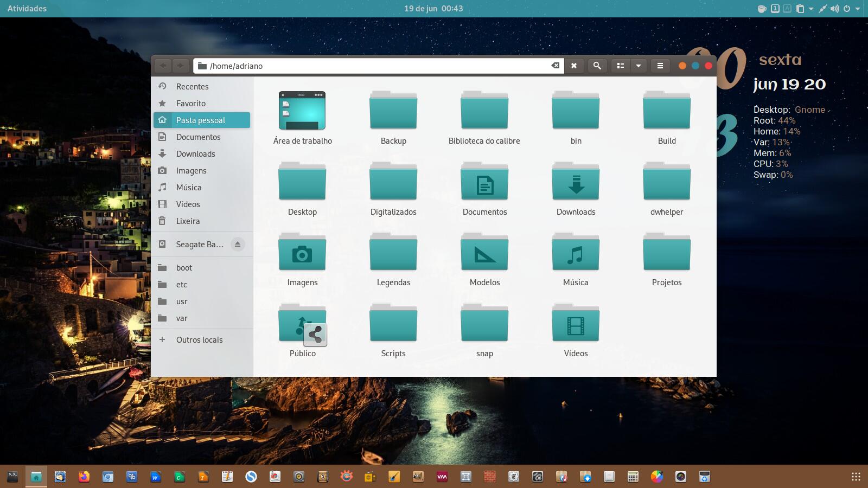Screen dimensions: 868x488
Task: Show all applications grid
Action: click(x=856, y=477)
